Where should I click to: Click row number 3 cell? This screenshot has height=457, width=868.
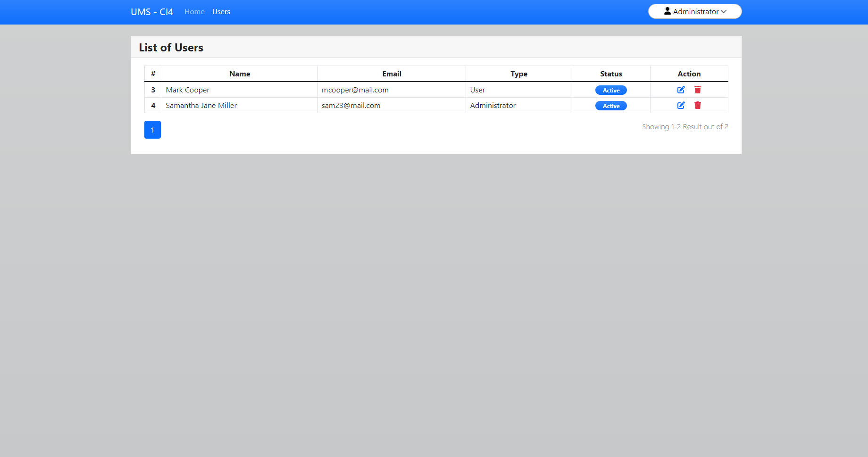pyautogui.click(x=153, y=90)
